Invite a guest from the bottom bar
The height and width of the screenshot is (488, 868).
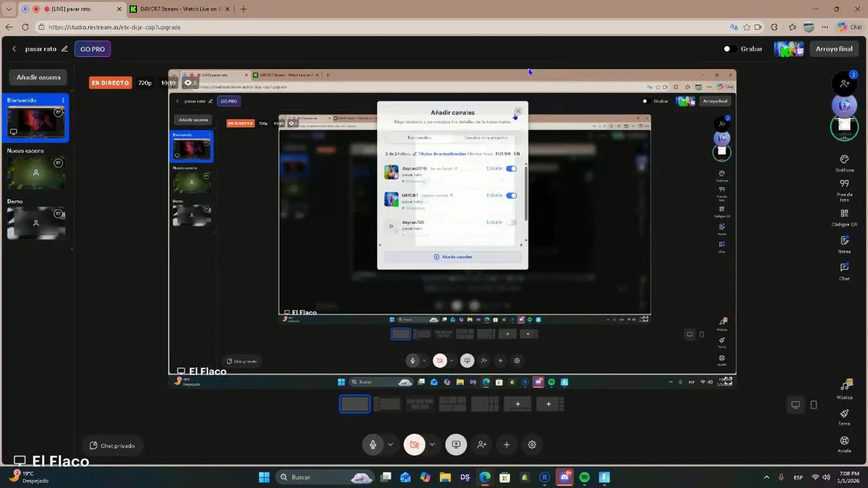pyautogui.click(x=481, y=445)
